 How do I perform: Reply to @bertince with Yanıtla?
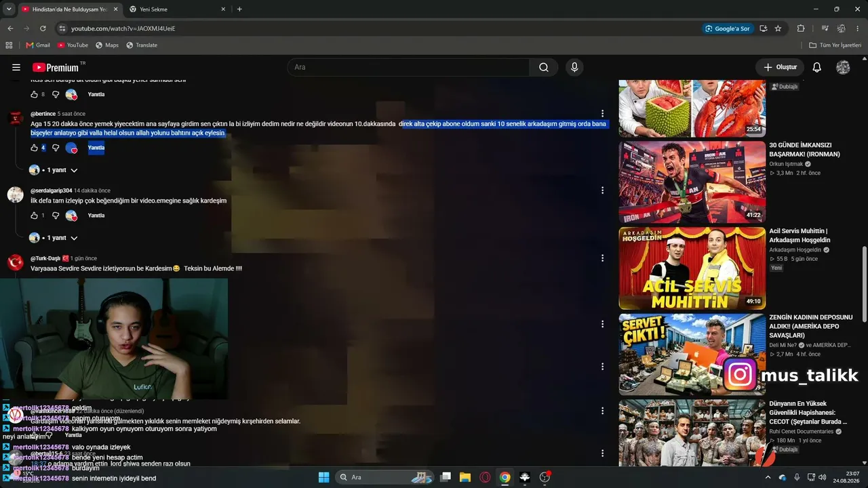point(96,148)
